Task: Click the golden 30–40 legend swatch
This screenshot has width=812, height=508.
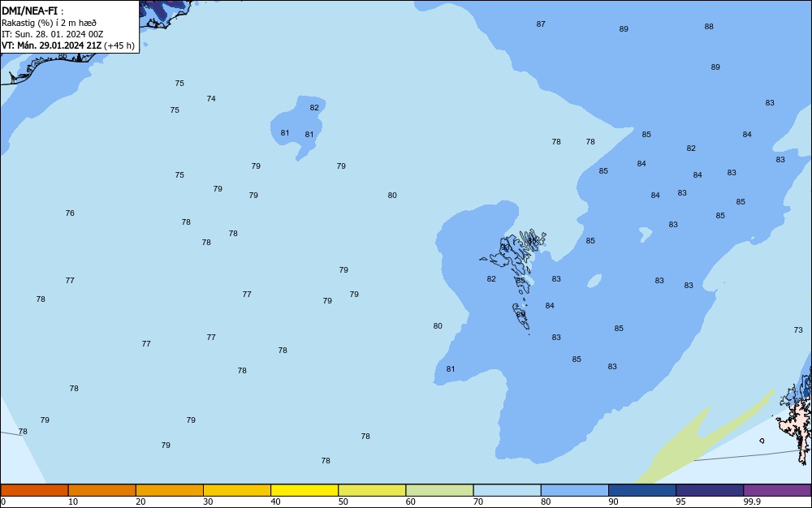Action: tap(237, 490)
